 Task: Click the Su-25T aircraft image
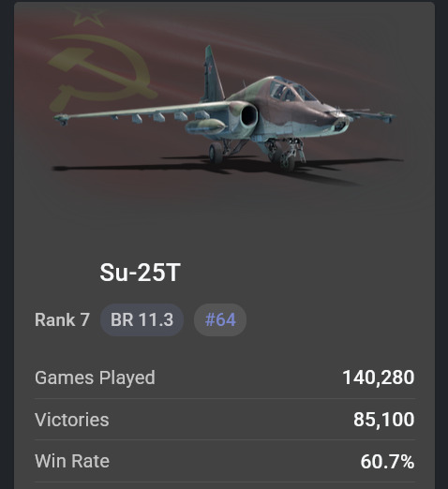coord(225,110)
